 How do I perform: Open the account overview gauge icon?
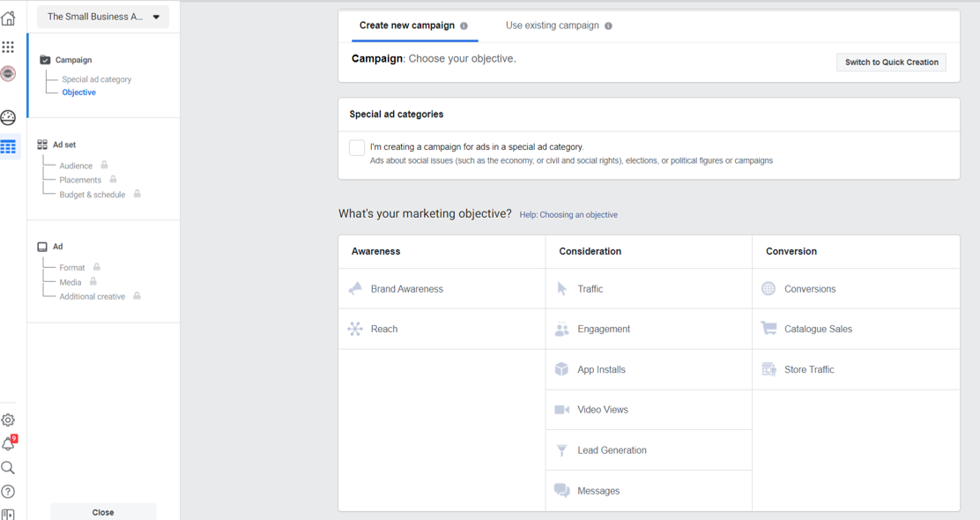pyautogui.click(x=8, y=117)
